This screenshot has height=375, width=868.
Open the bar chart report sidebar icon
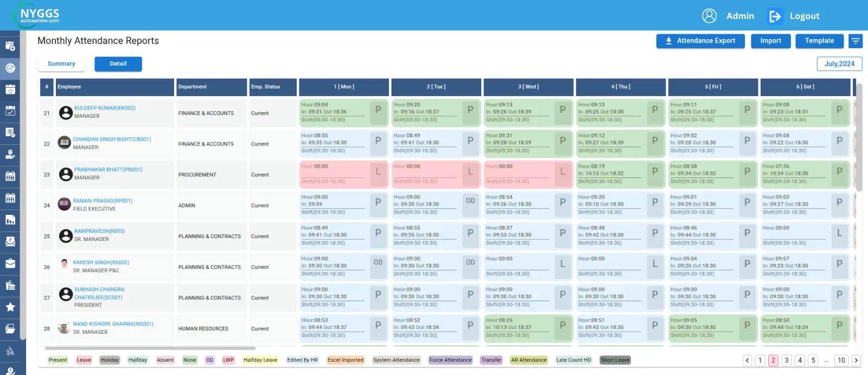point(10,220)
